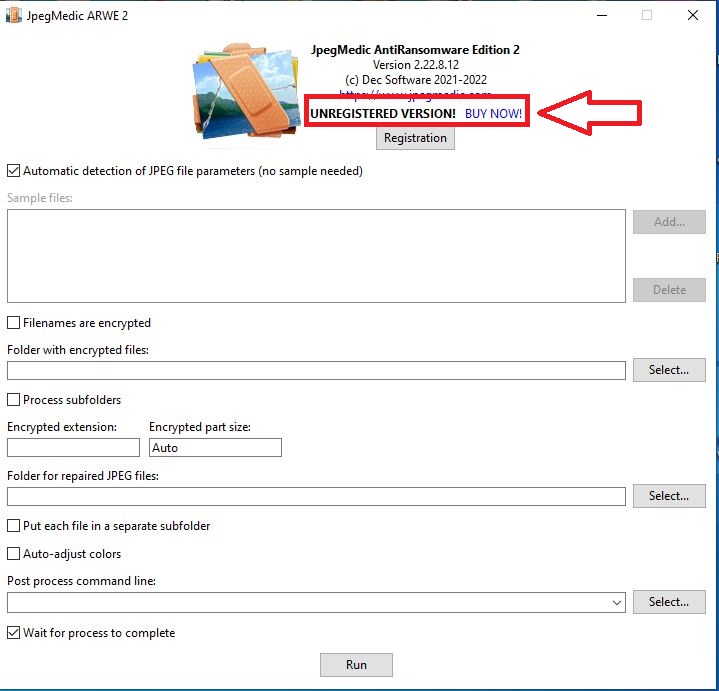Click inside the Sample files list box

[316, 256]
